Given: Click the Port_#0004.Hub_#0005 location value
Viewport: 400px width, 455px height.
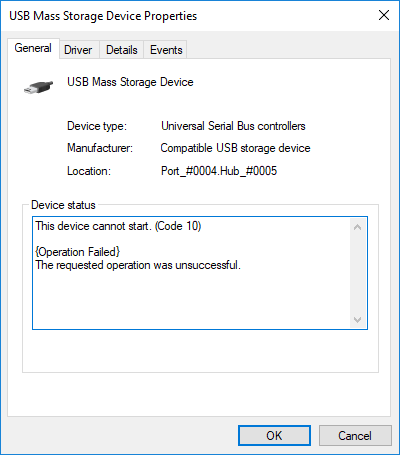Looking at the screenshot, I should 219,171.
